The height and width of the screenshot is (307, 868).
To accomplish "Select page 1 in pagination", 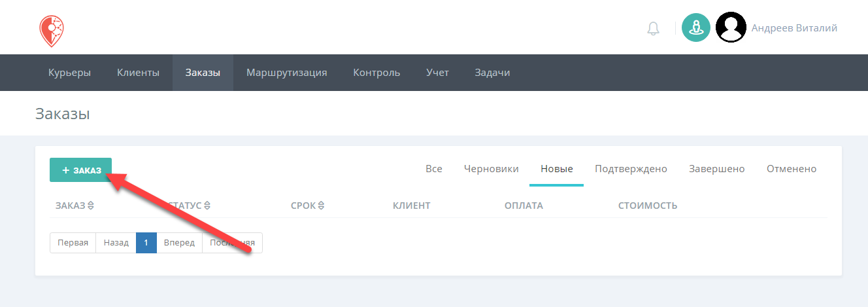I will (x=146, y=243).
